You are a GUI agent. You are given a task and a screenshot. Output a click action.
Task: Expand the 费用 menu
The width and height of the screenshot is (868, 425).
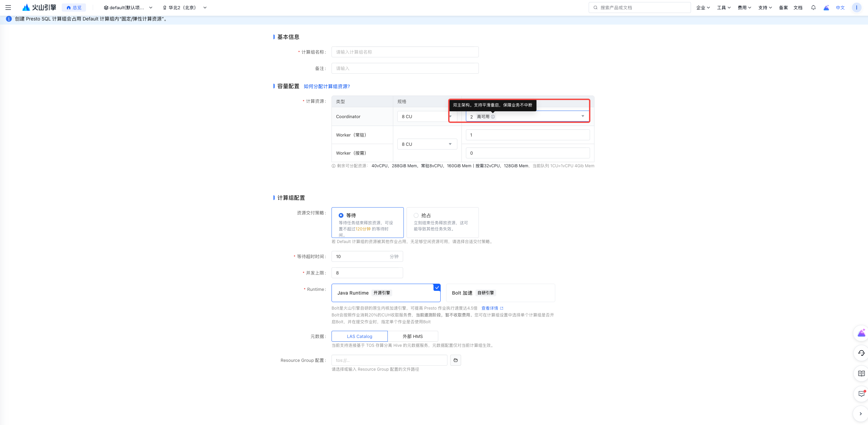(745, 8)
